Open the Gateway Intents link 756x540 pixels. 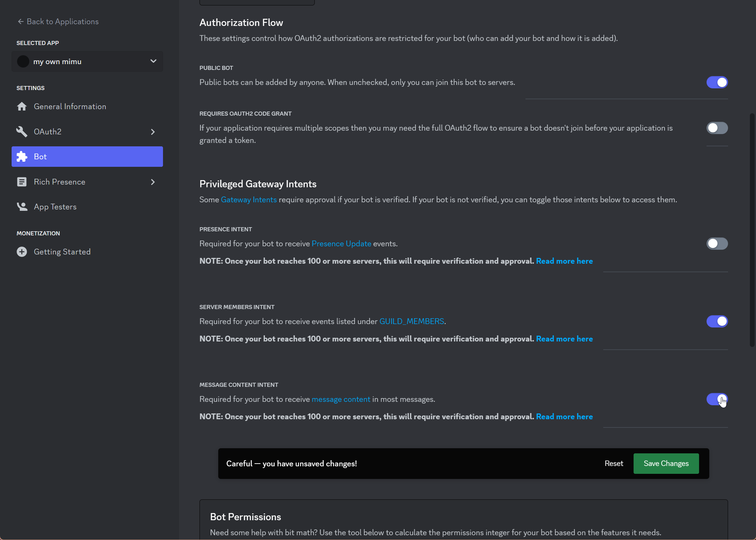[x=249, y=200]
